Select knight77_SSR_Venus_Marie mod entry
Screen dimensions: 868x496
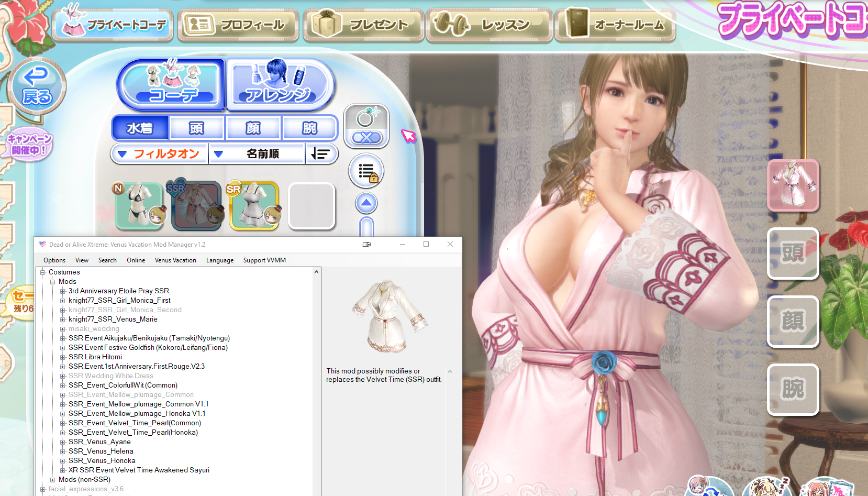pyautogui.click(x=113, y=319)
